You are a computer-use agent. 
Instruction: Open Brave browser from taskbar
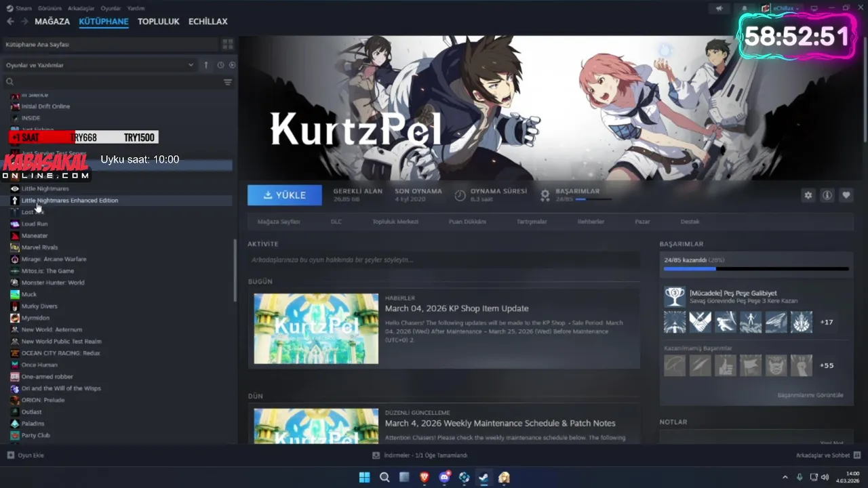click(x=424, y=477)
